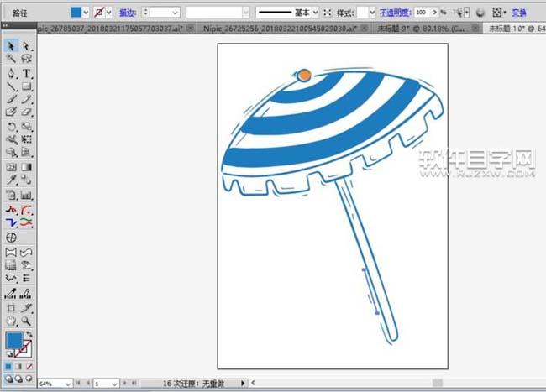Image resolution: width=546 pixels, height=392 pixels.
Task: Select the Type tool
Action: pos(27,73)
